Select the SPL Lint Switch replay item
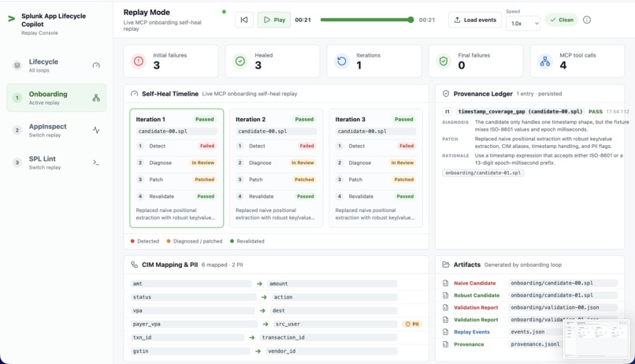 click(x=56, y=162)
